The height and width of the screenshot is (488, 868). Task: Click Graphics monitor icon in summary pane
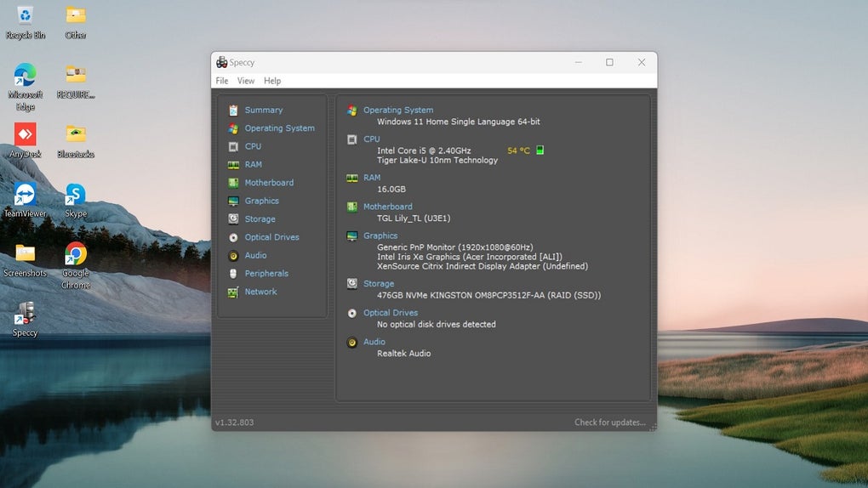click(x=352, y=235)
